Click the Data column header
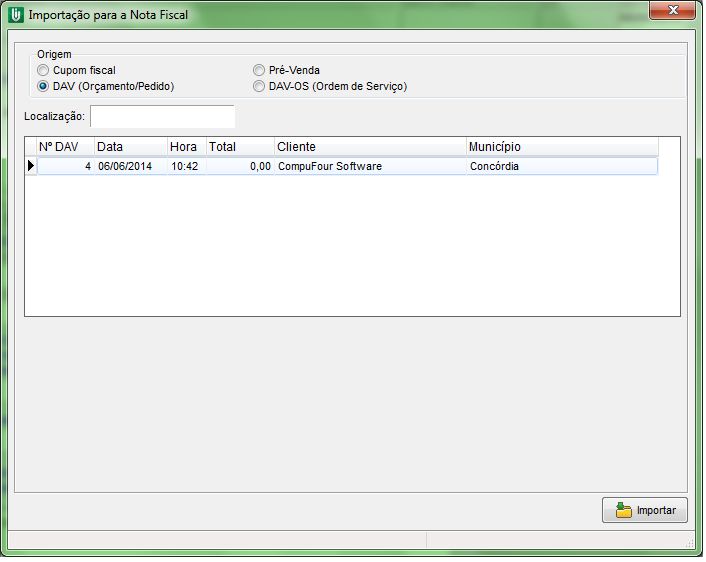This screenshot has height=562, width=706. 130,147
